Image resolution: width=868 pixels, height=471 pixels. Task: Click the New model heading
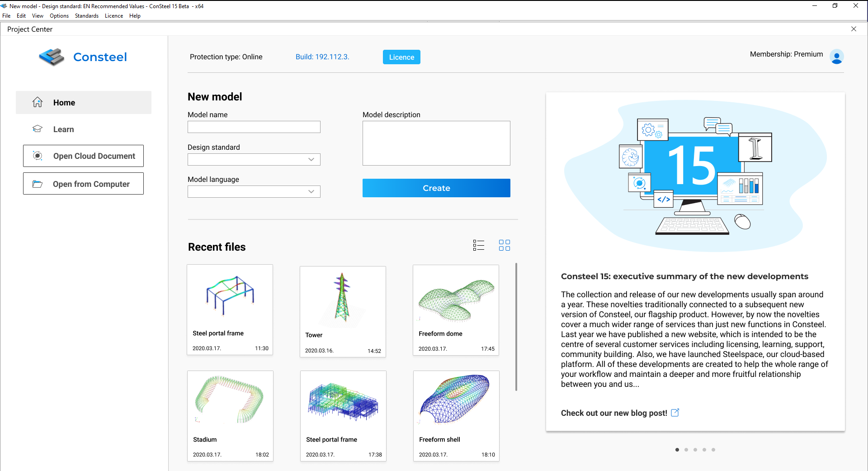(215, 97)
